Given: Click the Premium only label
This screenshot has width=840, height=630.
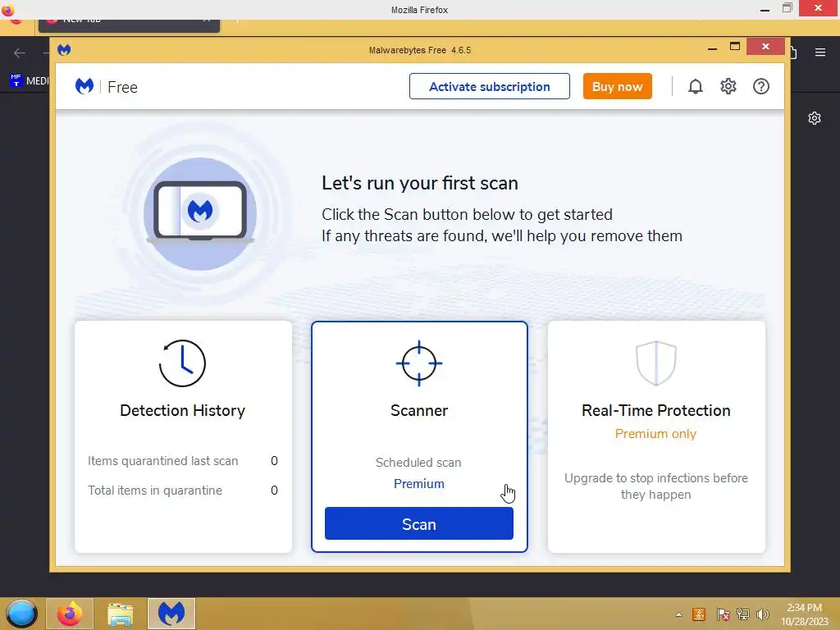Looking at the screenshot, I should [655, 434].
